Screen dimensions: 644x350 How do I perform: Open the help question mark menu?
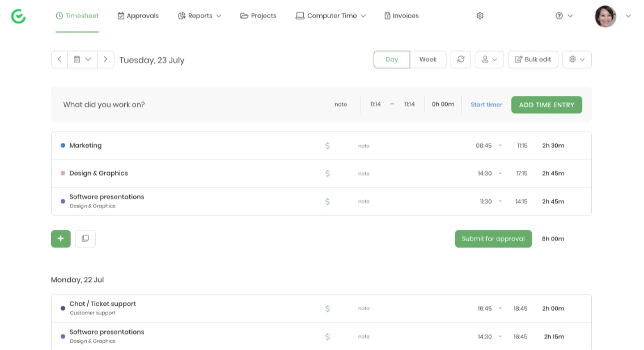564,16
